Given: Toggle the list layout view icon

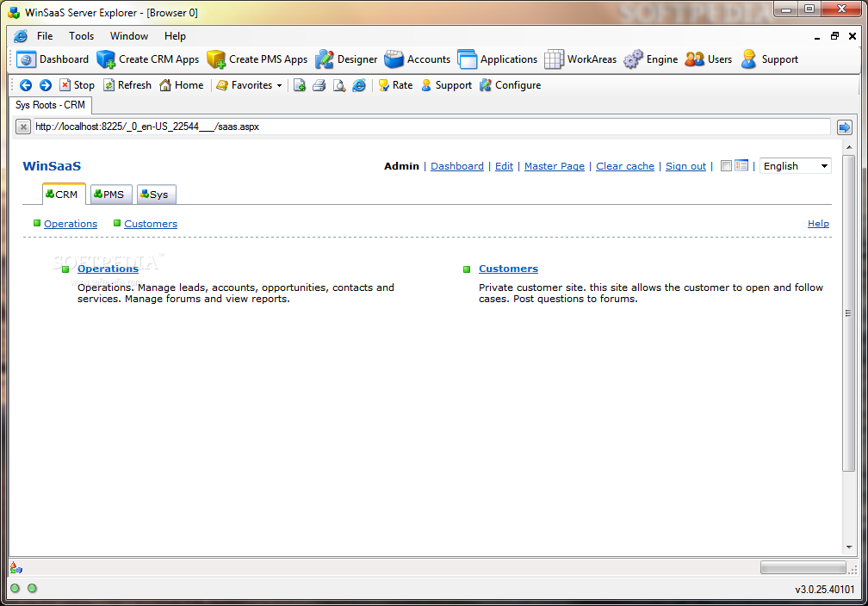Looking at the screenshot, I should click(x=741, y=165).
